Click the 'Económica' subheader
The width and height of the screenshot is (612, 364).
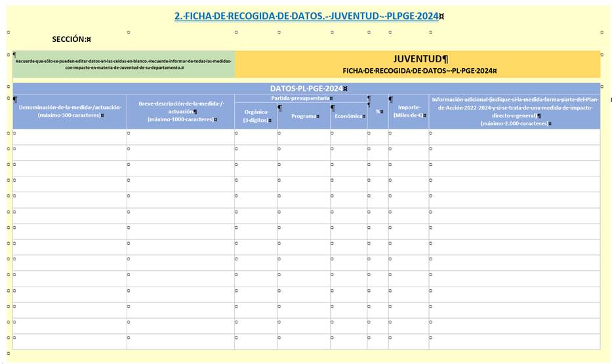(x=348, y=116)
